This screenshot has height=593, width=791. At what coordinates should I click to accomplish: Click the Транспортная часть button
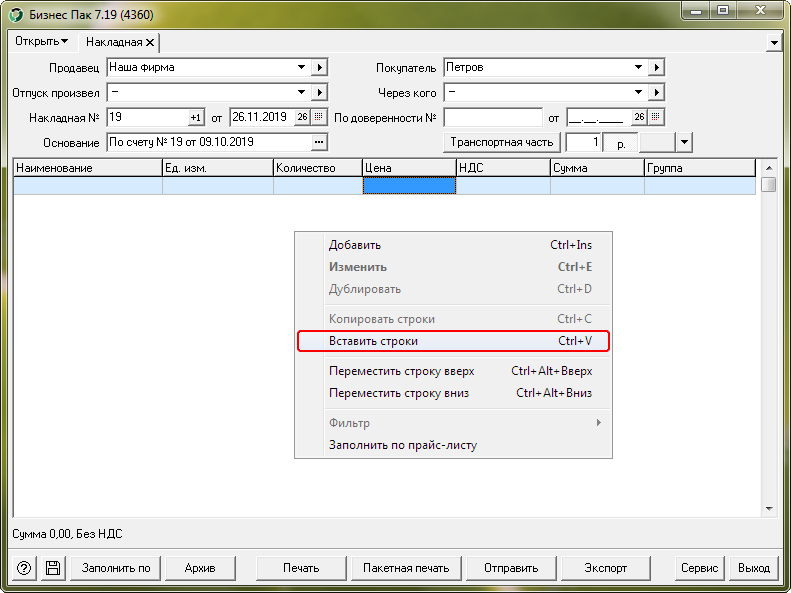(x=501, y=142)
